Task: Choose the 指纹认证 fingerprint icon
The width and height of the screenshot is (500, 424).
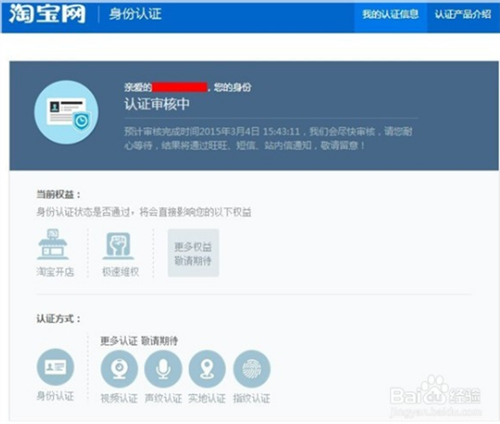Action: [252, 369]
